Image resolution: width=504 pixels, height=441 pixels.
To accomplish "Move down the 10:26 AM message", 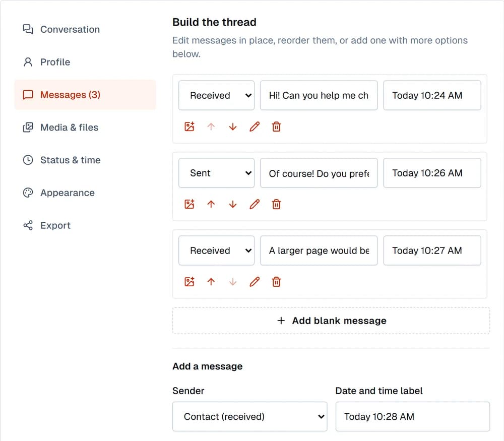I will click(x=233, y=204).
